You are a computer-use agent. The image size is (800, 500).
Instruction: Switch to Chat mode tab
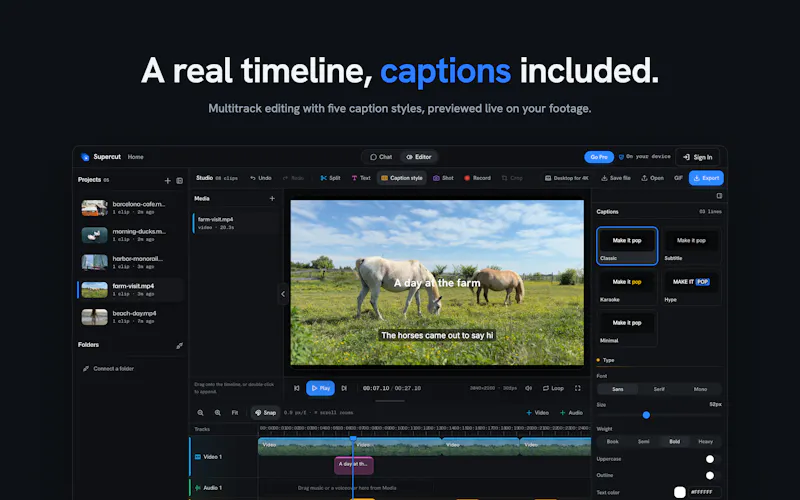pyautogui.click(x=381, y=157)
